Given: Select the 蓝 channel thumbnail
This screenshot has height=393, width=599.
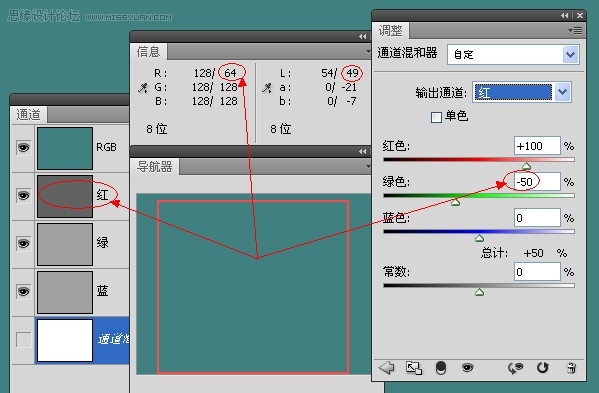Looking at the screenshot, I should click(x=65, y=293).
